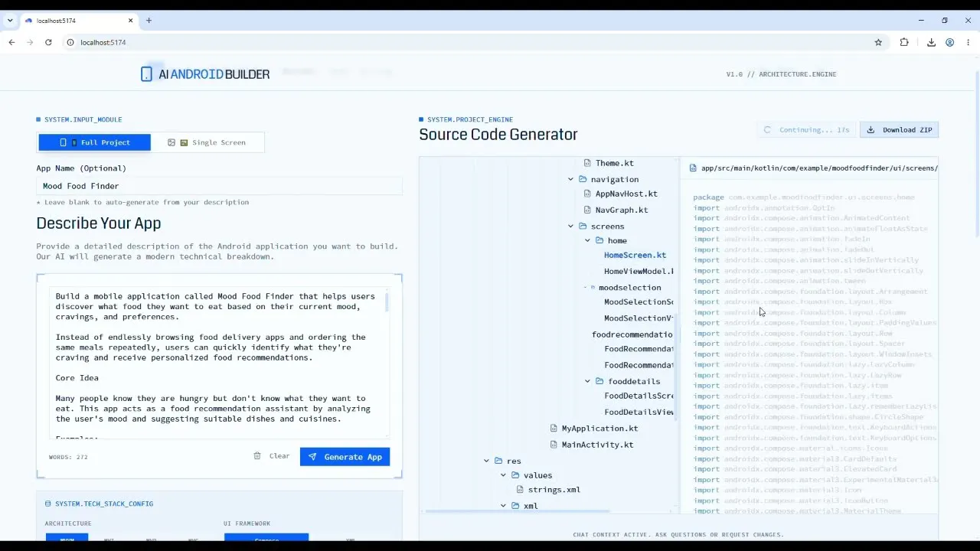Click the WORDS: 272 counter text

[x=68, y=457]
